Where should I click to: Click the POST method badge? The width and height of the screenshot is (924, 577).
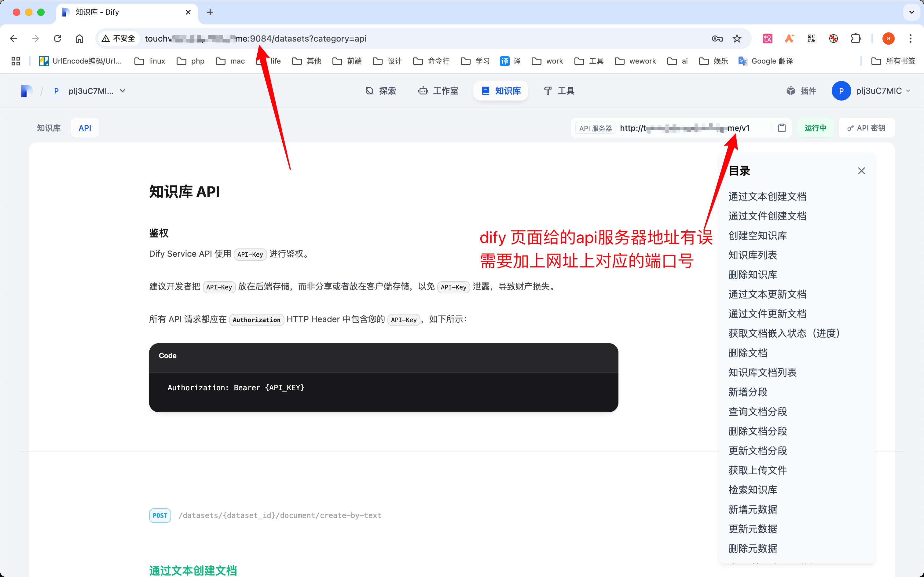coord(160,516)
